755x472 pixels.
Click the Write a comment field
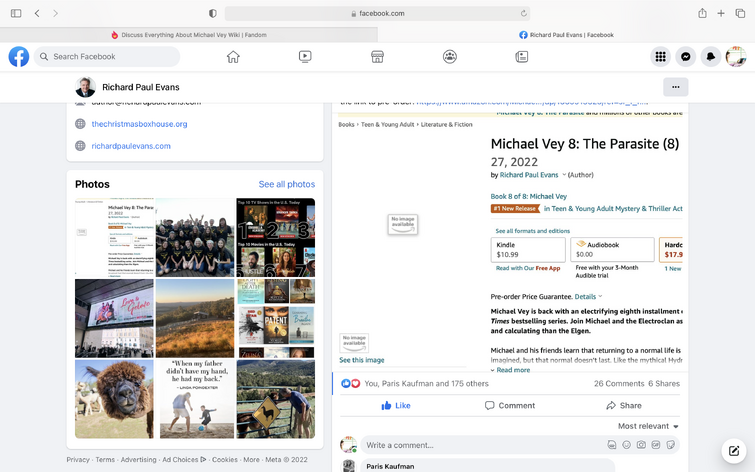[x=482, y=445]
